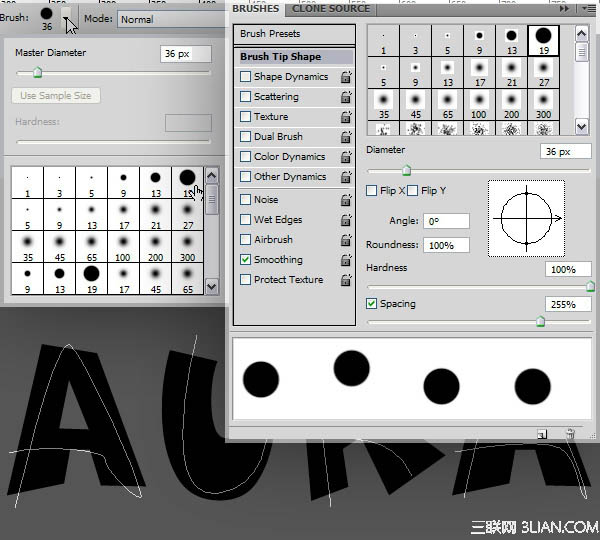600x540 pixels.
Task: Click the lock icon beside Airbrush
Action: [346, 240]
